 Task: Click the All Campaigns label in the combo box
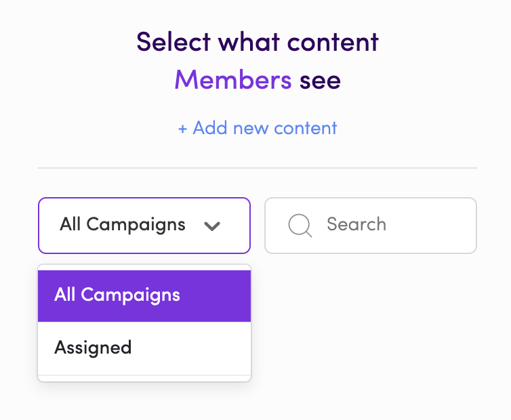(123, 225)
